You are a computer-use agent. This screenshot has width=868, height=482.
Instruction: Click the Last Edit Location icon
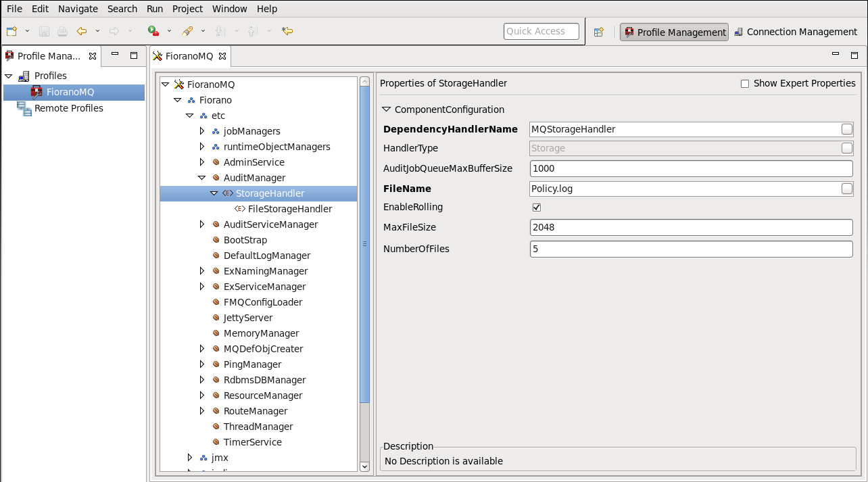287,31
